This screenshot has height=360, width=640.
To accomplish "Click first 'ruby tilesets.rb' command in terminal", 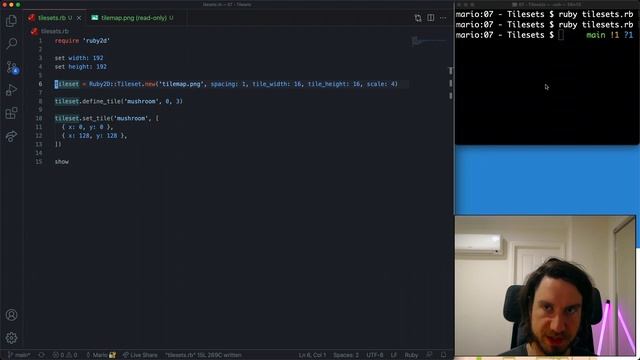I will tap(596, 14).
